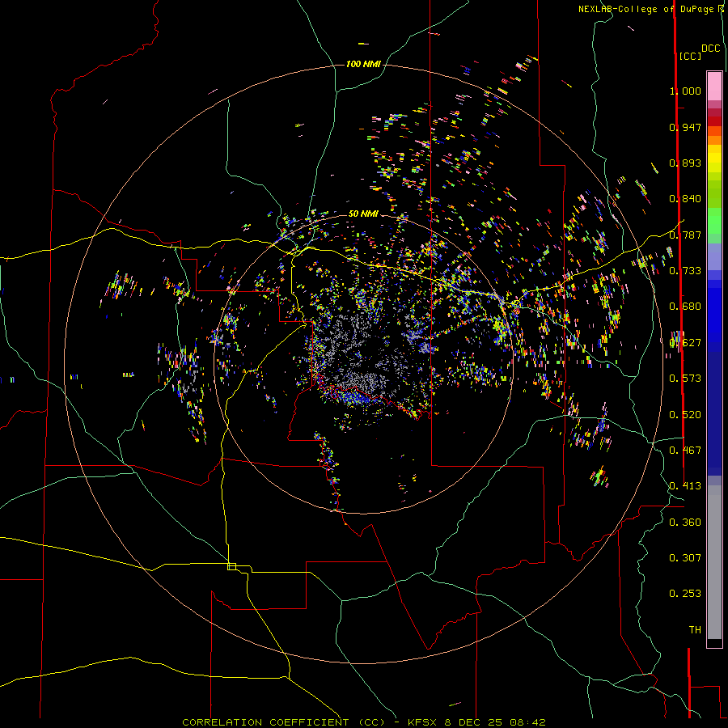Click the 0.253 legend value
This screenshot has height=728, width=728.
[685, 594]
